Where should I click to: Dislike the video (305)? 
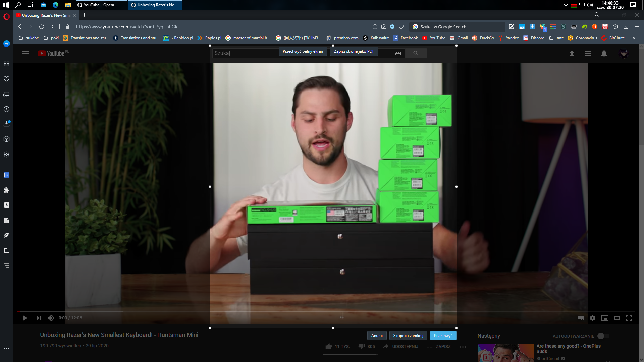tap(366, 346)
